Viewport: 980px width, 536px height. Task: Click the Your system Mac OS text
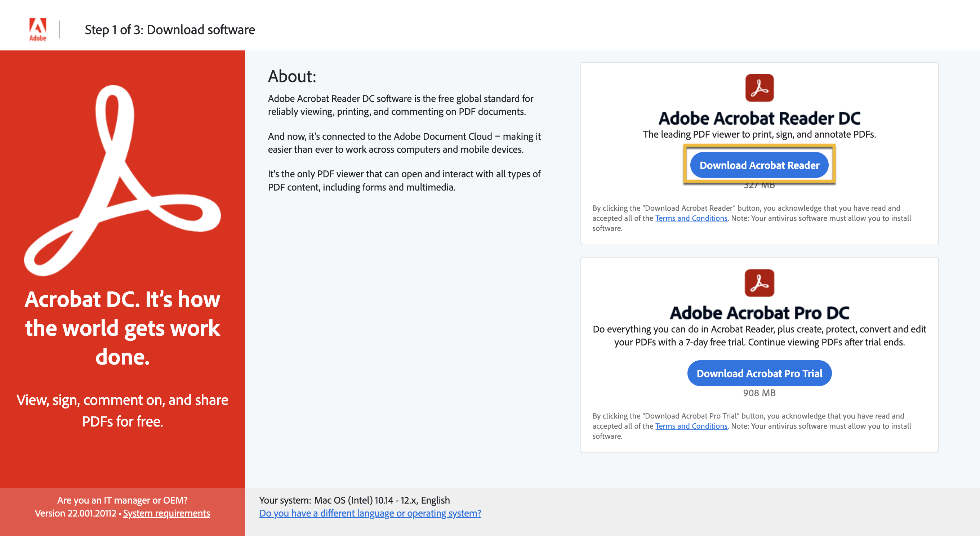click(354, 500)
